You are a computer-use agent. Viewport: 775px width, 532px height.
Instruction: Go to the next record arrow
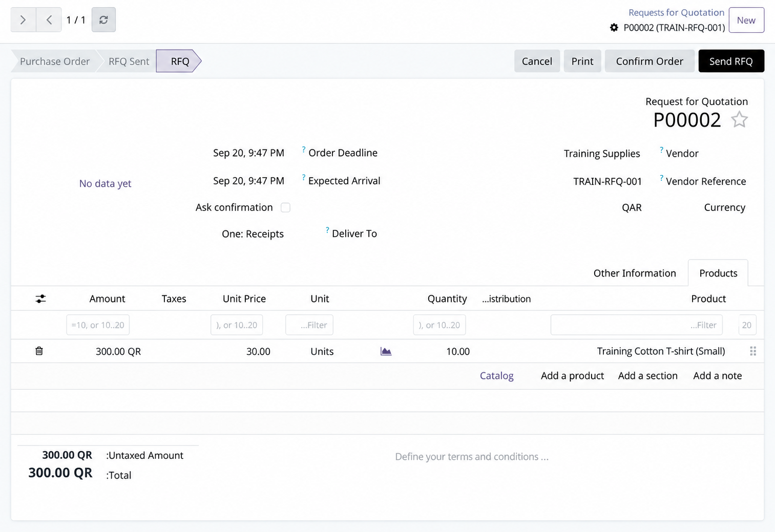click(23, 20)
